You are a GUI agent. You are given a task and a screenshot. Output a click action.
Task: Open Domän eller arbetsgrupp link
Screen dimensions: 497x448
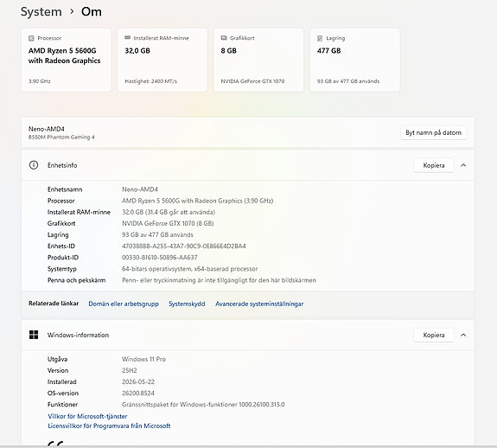tap(124, 304)
